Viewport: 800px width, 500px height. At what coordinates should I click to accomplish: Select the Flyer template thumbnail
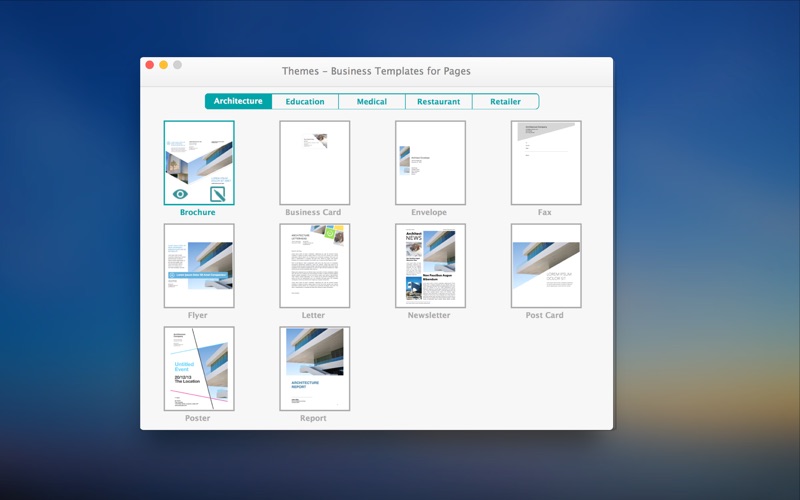tap(199, 266)
